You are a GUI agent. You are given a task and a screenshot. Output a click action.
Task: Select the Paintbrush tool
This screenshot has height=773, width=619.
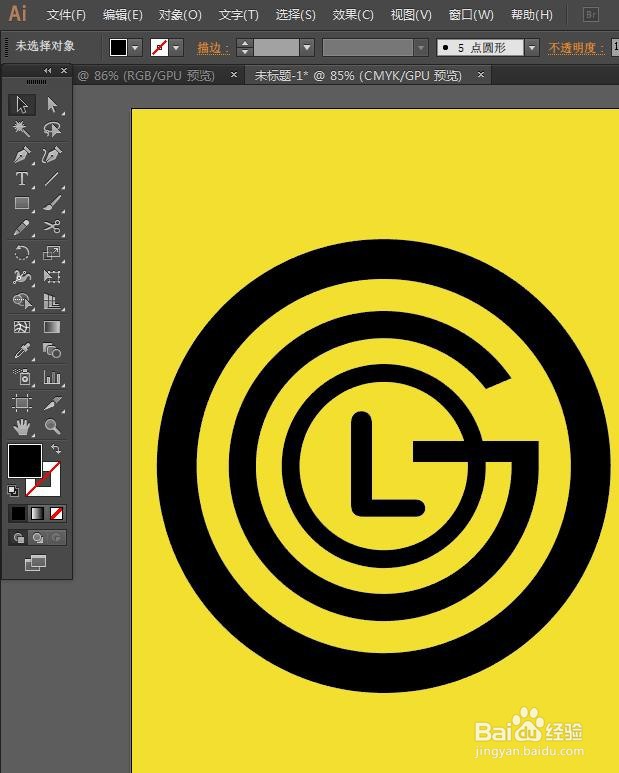[x=52, y=203]
